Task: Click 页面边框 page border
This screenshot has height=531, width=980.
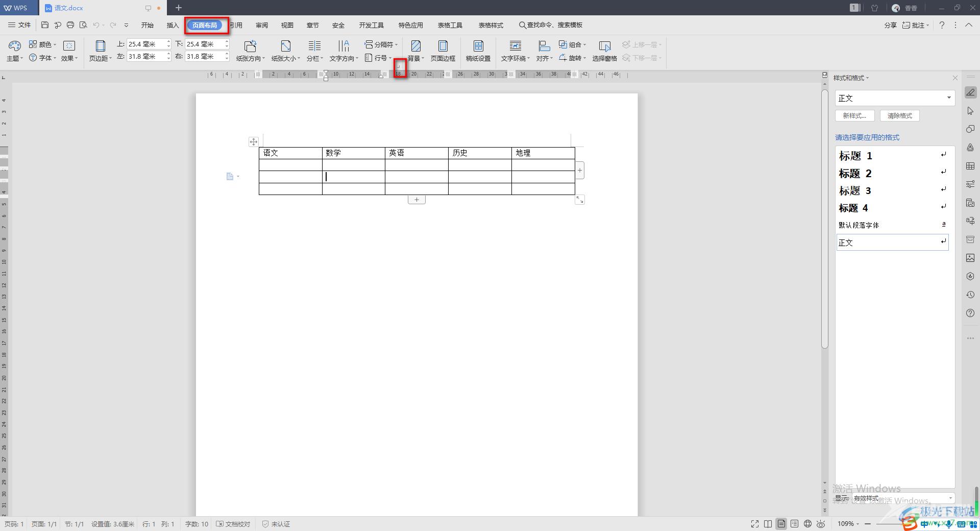Action: pyautogui.click(x=443, y=51)
